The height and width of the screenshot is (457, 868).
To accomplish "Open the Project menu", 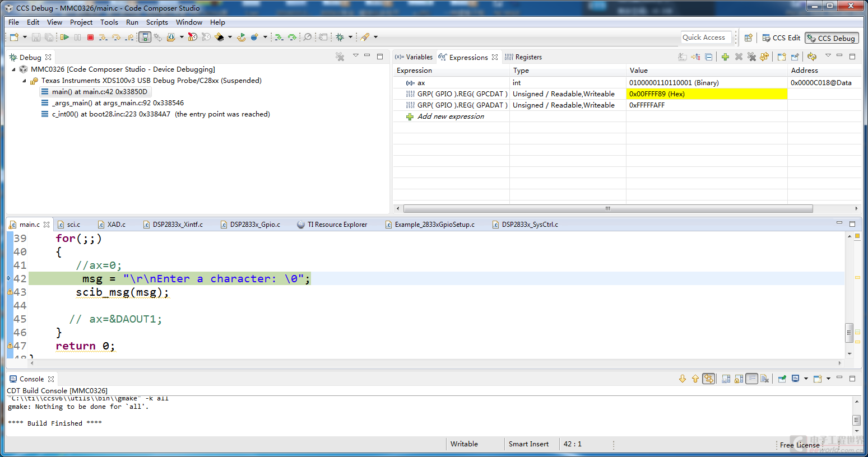I will [81, 22].
